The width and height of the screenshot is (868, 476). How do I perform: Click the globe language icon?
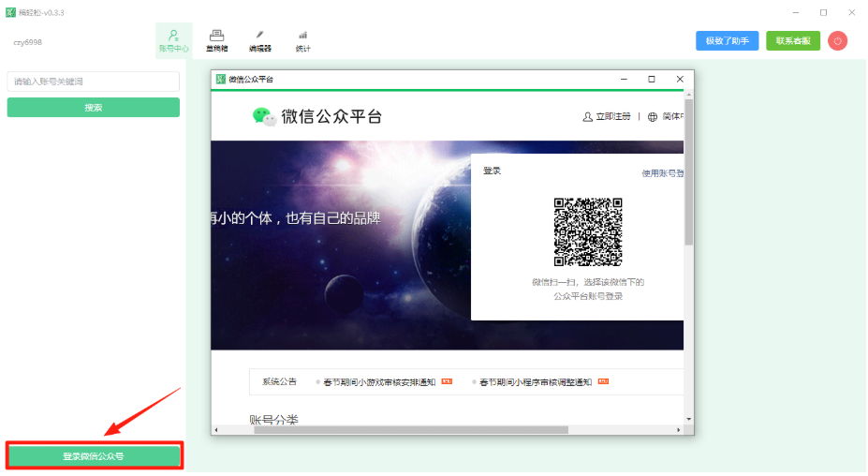tap(652, 117)
